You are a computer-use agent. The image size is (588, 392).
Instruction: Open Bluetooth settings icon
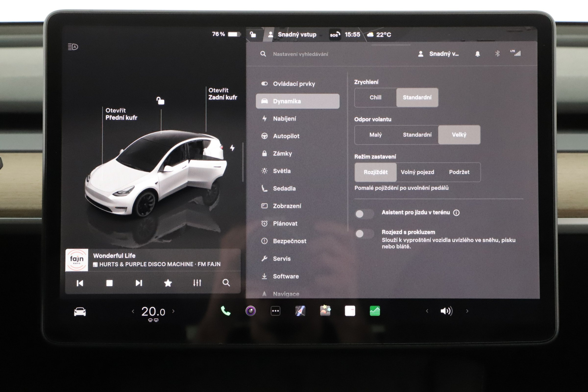(x=497, y=54)
